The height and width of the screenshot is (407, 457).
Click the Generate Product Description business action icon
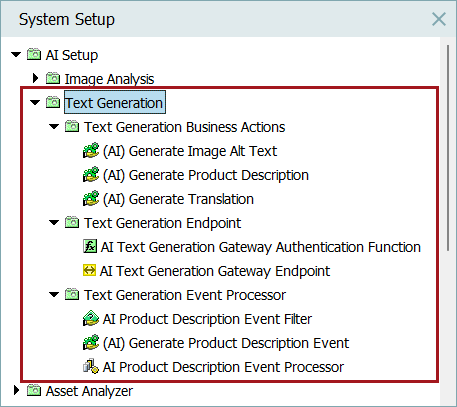(91, 175)
